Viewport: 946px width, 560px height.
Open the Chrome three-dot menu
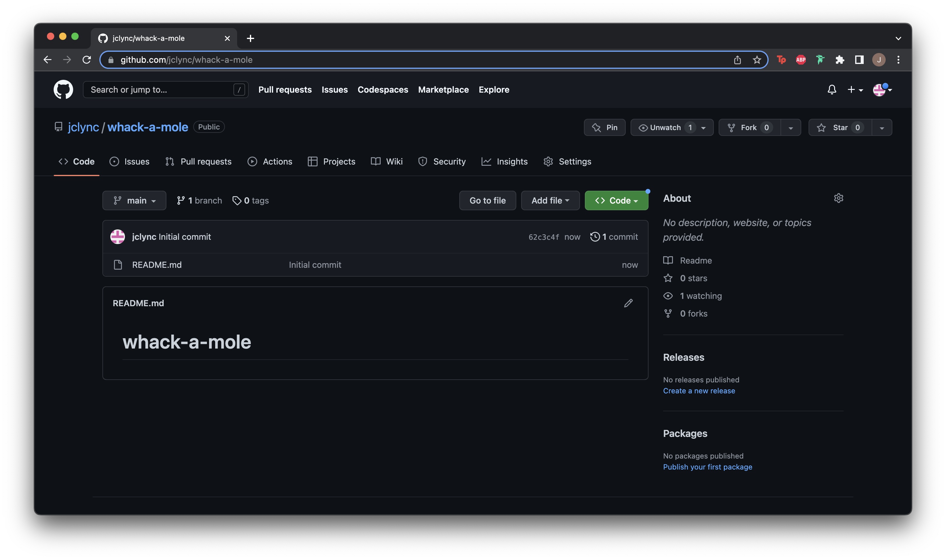click(x=898, y=60)
